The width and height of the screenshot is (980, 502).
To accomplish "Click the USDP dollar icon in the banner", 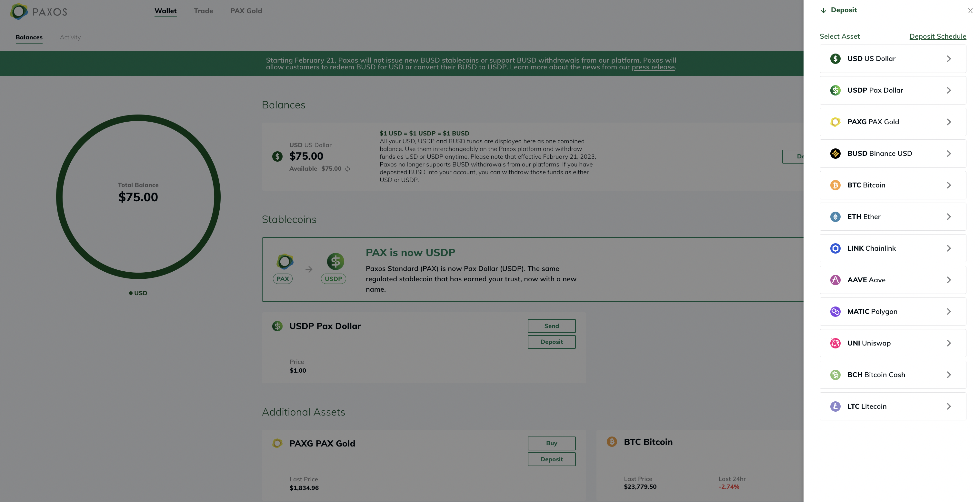I will click(x=335, y=261).
